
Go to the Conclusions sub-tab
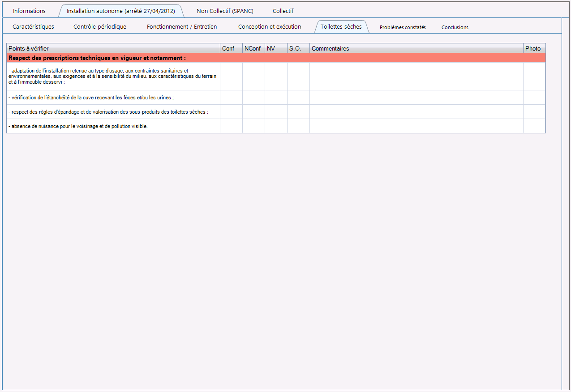(455, 27)
